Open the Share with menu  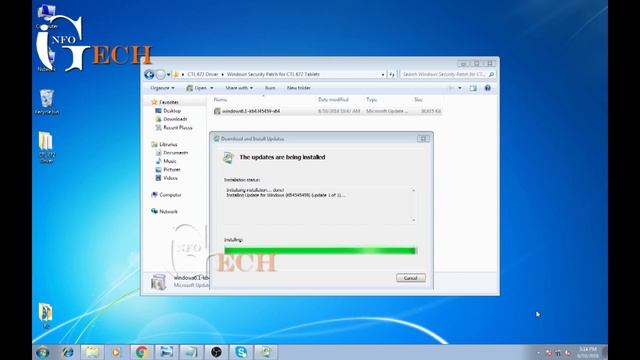[239, 88]
